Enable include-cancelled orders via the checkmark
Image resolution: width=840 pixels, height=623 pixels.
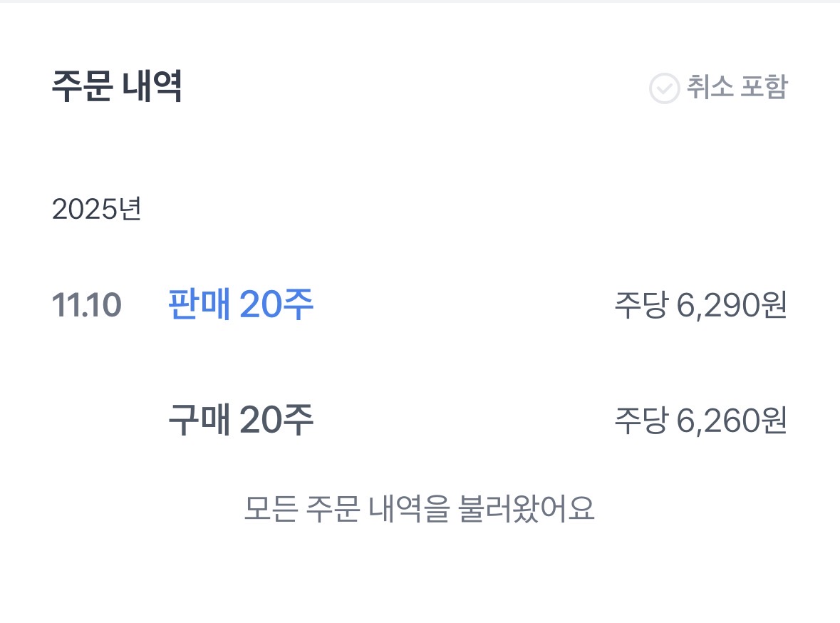[664, 88]
